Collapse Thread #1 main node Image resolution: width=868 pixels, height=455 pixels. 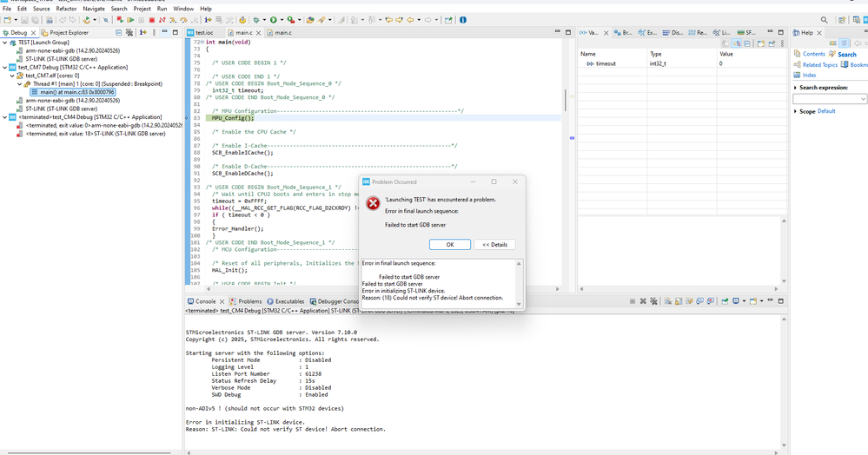19,83
